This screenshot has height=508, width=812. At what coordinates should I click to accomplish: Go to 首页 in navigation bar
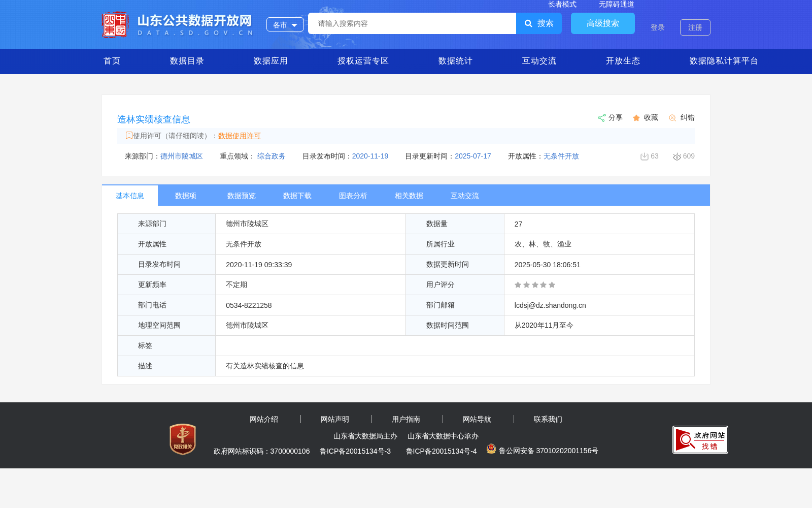pos(112,61)
